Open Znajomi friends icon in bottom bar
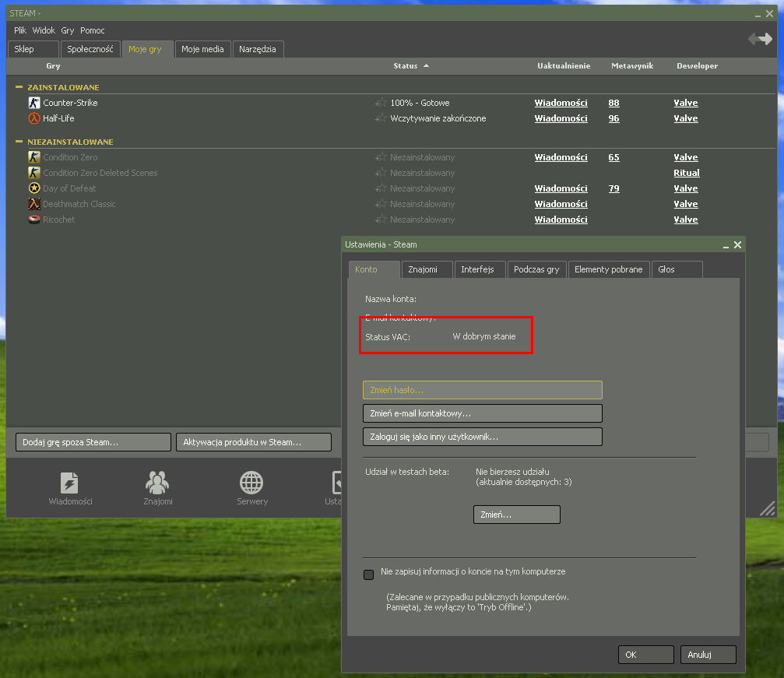 [157, 483]
